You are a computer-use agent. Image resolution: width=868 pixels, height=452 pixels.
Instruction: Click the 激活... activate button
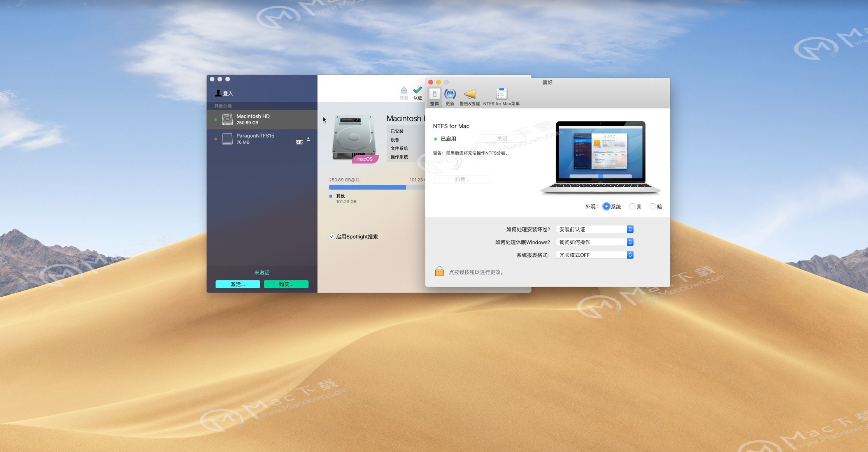[x=238, y=284]
